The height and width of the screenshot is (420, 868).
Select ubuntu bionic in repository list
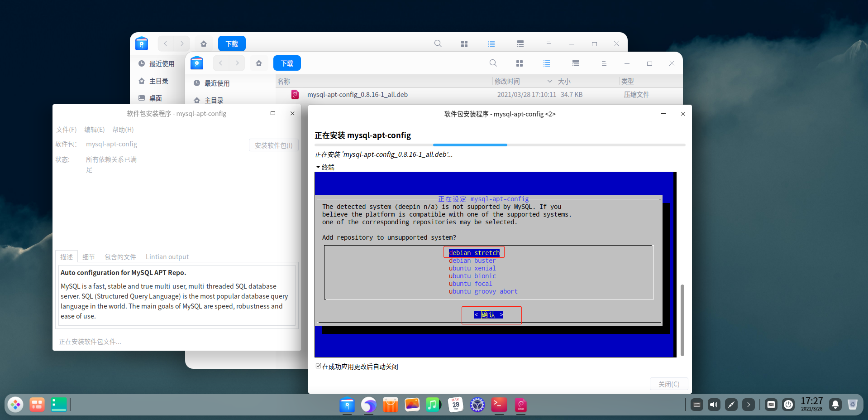tap(472, 276)
